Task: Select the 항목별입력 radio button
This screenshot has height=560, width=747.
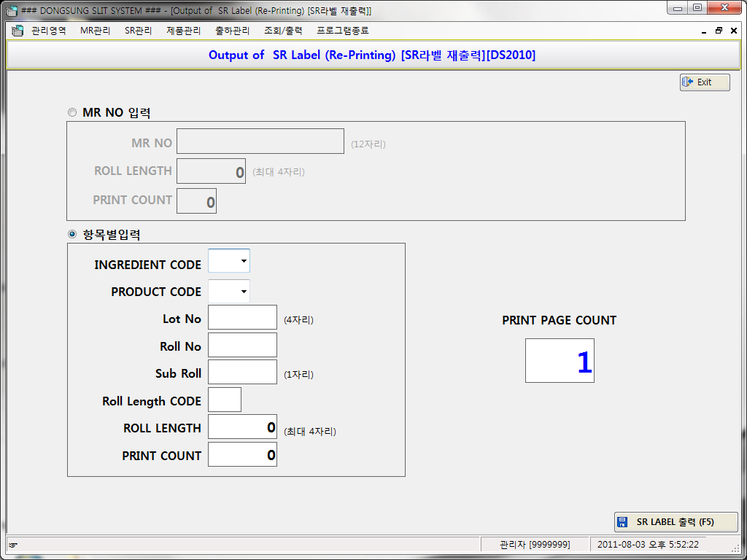Action: (x=72, y=234)
